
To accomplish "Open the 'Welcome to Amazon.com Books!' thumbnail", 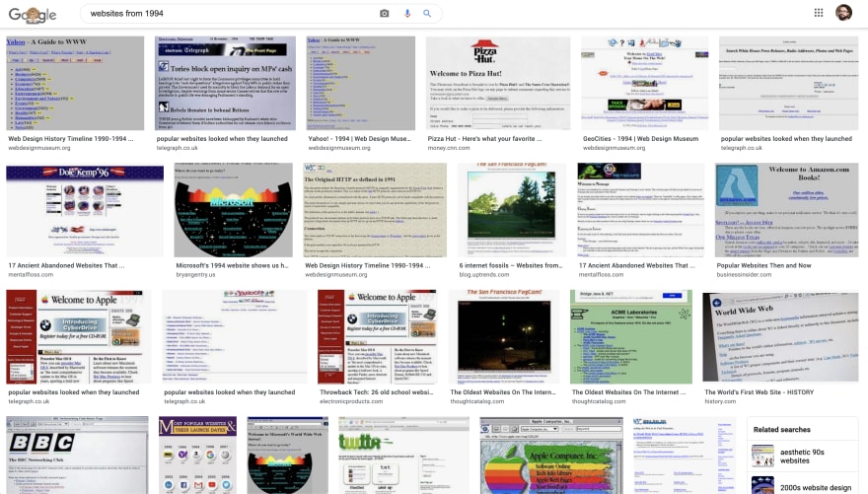I will coord(787,210).
